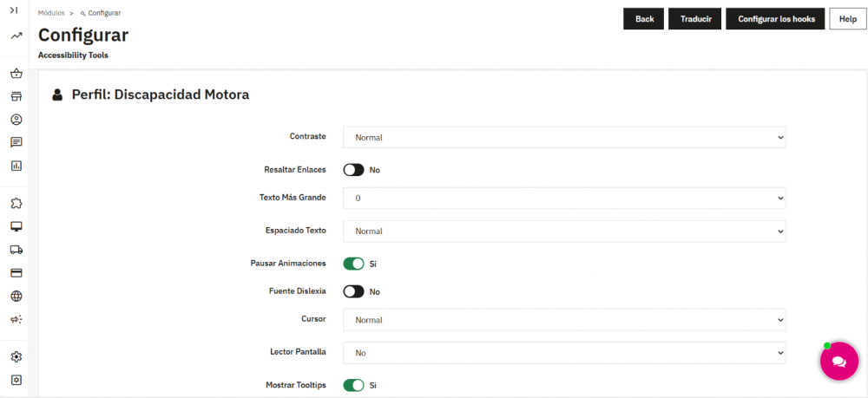The height and width of the screenshot is (398, 868).
Task: Open the Customers person icon in sidebar
Action: tap(16, 120)
